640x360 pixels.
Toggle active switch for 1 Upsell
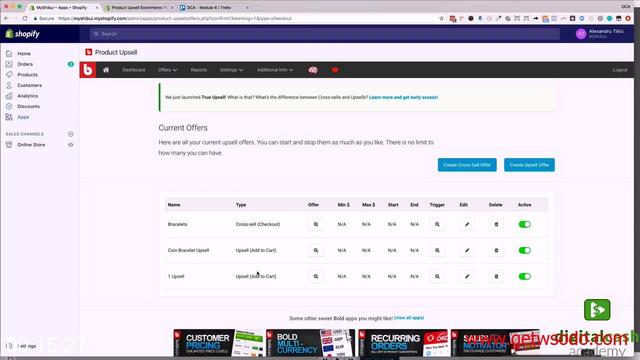[524, 276]
